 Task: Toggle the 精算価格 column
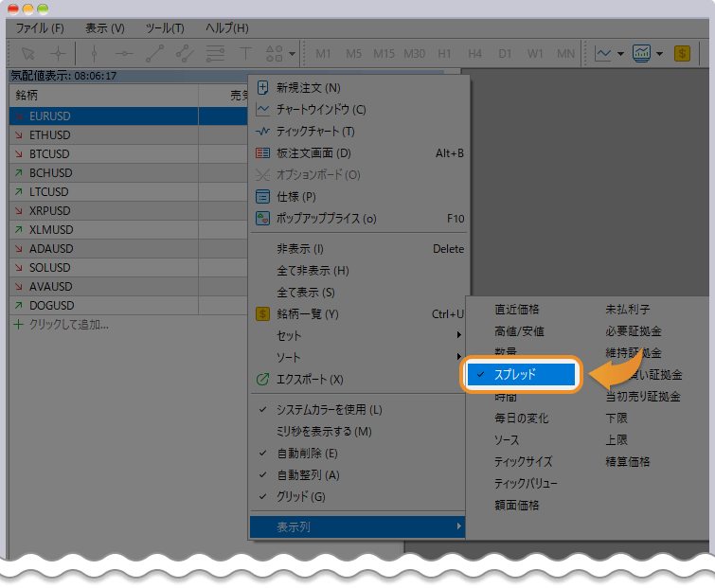coord(628,461)
